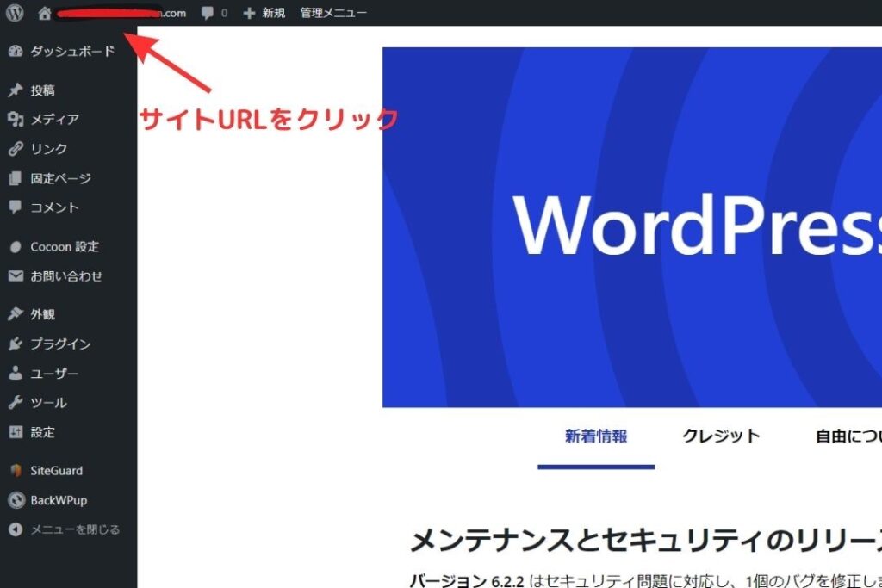Open the Cocoon 設定 menu label
882x588 pixels.
coord(65,247)
